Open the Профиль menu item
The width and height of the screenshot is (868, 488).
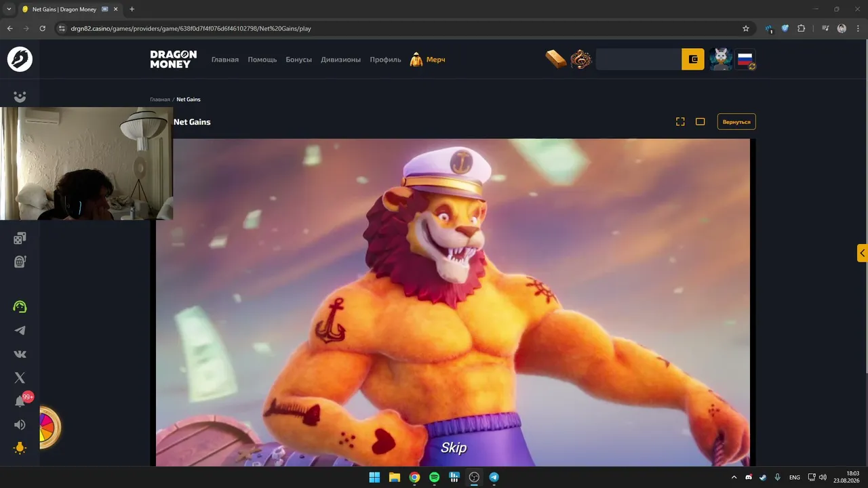point(386,60)
